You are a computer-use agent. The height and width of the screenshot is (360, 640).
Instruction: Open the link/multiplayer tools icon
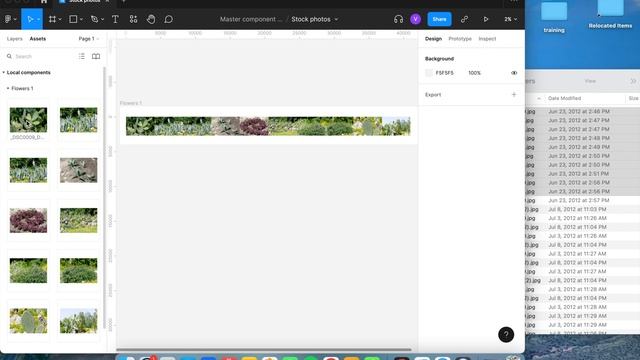464,19
